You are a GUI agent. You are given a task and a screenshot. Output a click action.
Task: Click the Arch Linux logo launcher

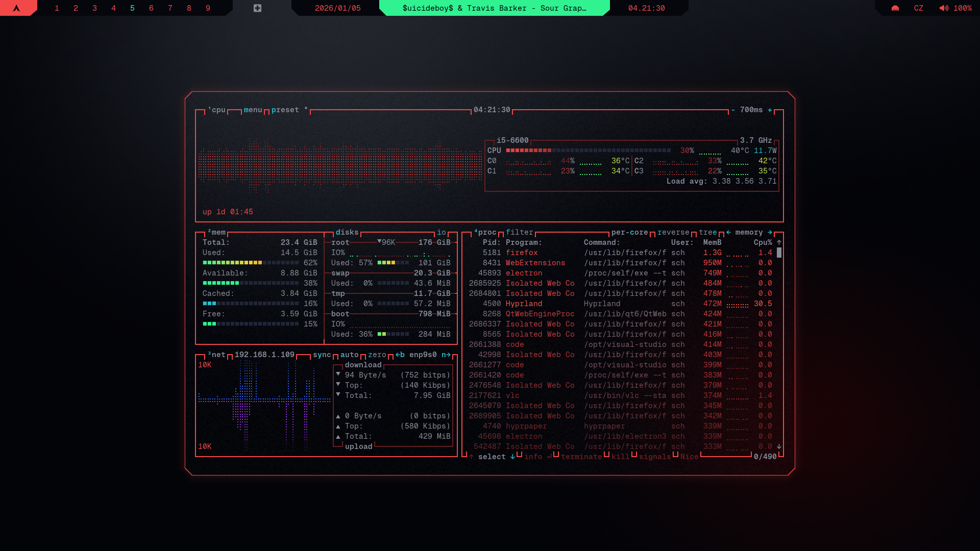pos(16,8)
